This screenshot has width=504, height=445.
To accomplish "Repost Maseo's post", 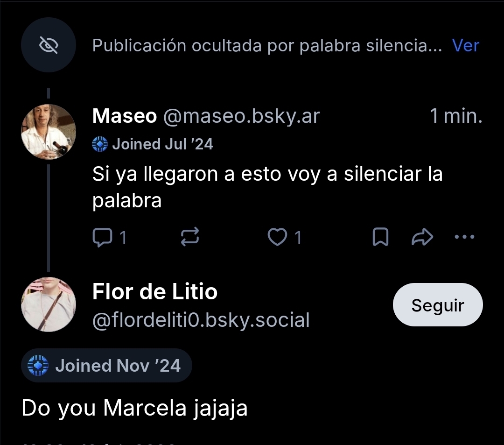I will 189,238.
